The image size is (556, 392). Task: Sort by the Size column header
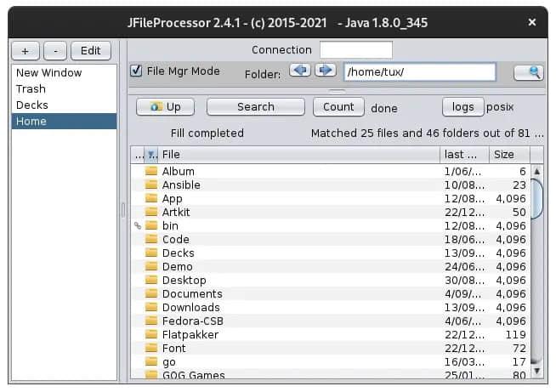pyautogui.click(x=509, y=155)
